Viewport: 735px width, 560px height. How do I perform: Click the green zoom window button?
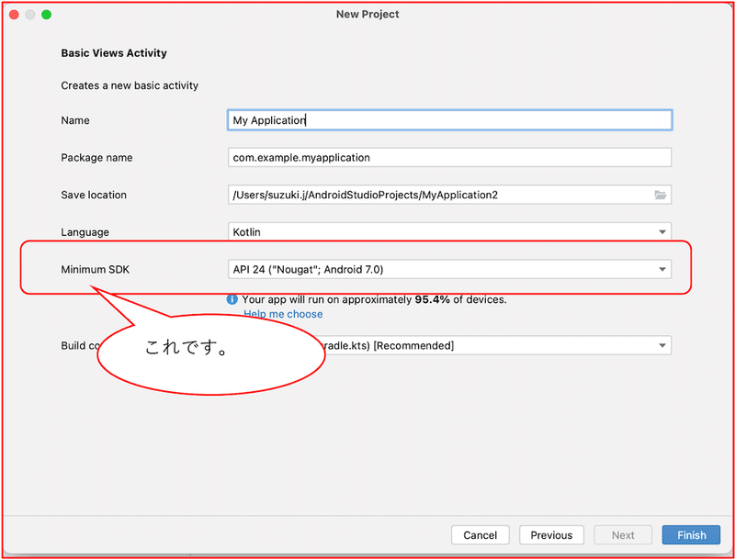pos(47,15)
